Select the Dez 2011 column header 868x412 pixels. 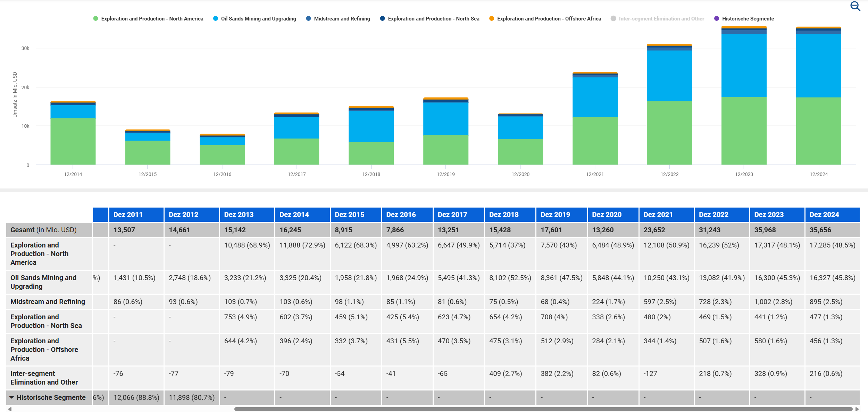(x=128, y=215)
